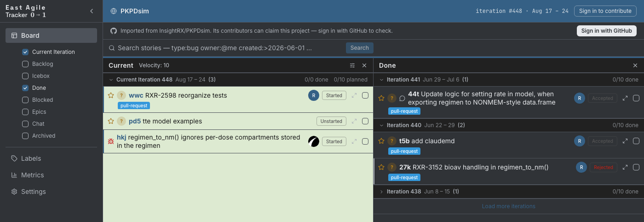Click the Search button
Image resolution: width=644 pixels, height=222 pixels.
360,48
